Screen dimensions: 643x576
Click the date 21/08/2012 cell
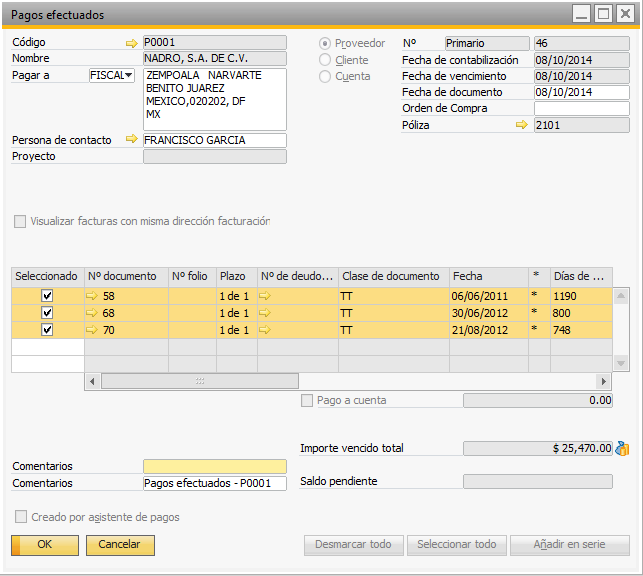tap(489, 330)
